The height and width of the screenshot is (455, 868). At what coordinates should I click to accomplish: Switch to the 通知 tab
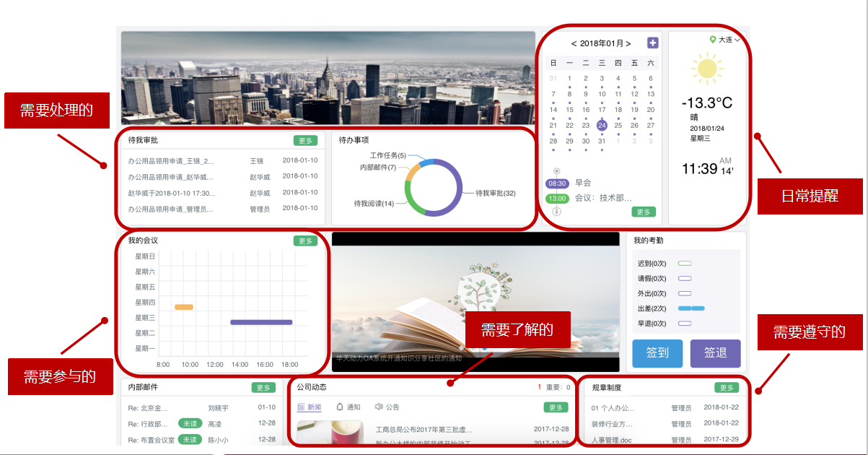click(x=348, y=407)
